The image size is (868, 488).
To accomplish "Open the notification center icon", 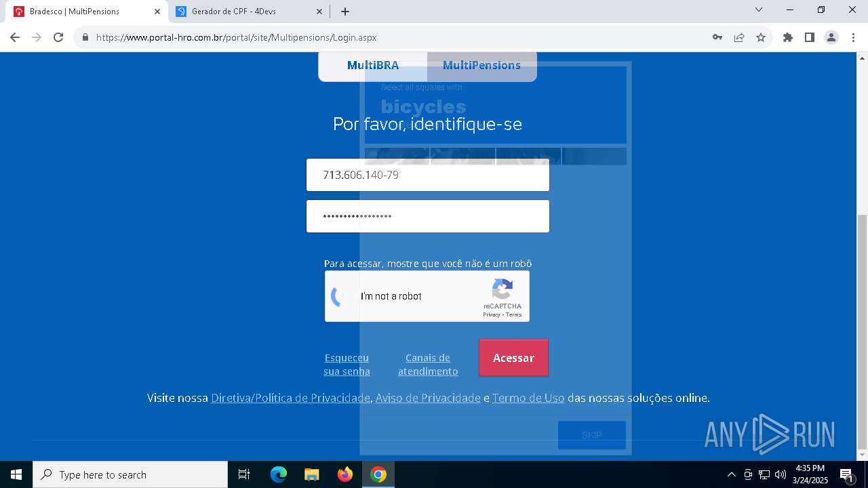I will tap(846, 474).
